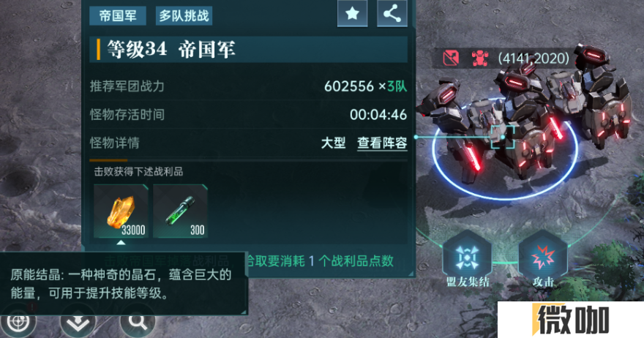This screenshot has height=338, width=644.
Task: Select the 帝国军 tag tab
Action: point(118,16)
